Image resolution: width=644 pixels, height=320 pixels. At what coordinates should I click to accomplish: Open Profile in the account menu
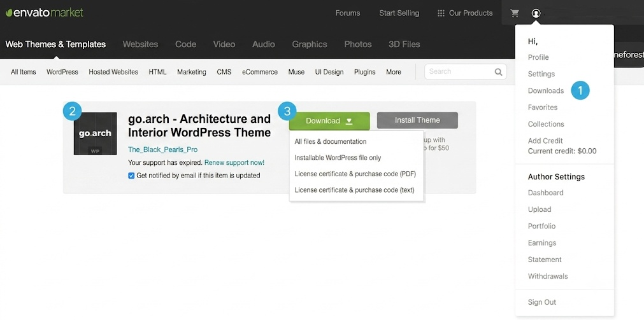pyautogui.click(x=538, y=57)
